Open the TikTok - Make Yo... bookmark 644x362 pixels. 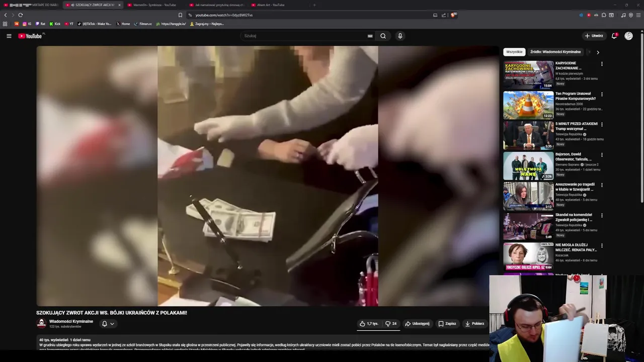coord(95,24)
